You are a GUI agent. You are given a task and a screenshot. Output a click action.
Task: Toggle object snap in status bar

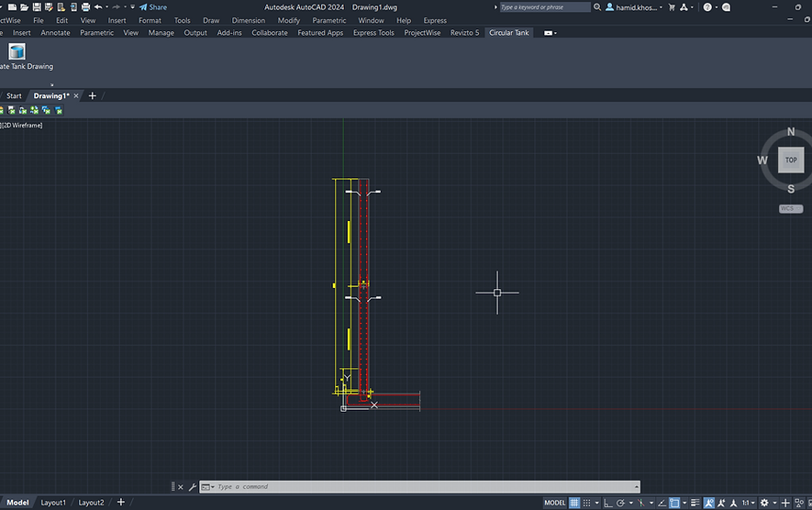click(674, 503)
